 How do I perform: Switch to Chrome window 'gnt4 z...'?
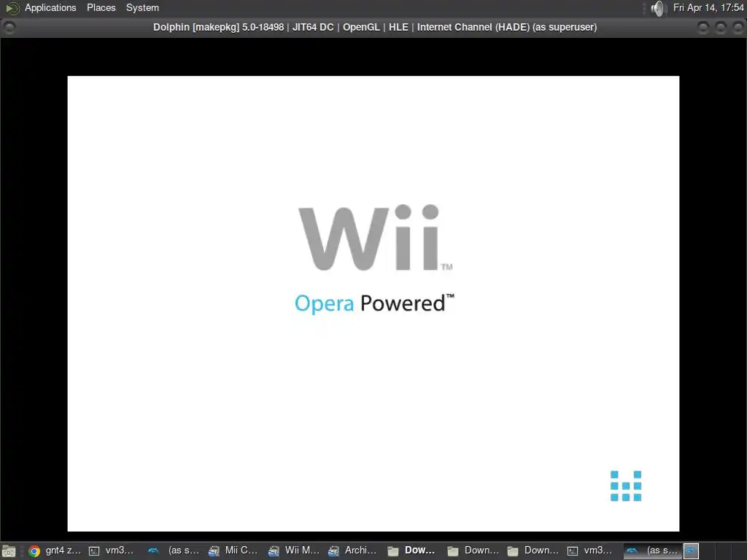(54, 551)
